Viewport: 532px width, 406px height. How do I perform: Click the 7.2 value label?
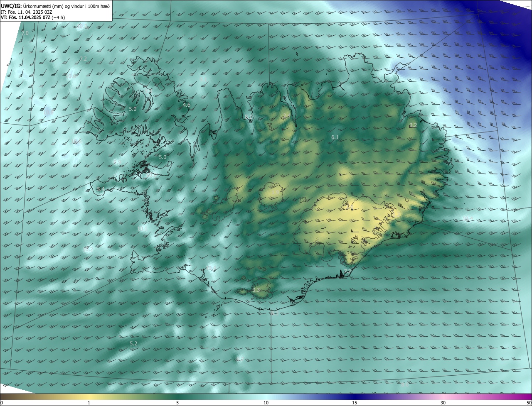tap(83, 59)
